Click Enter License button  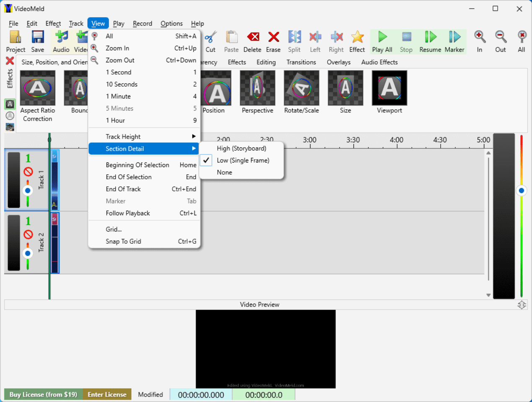point(107,394)
